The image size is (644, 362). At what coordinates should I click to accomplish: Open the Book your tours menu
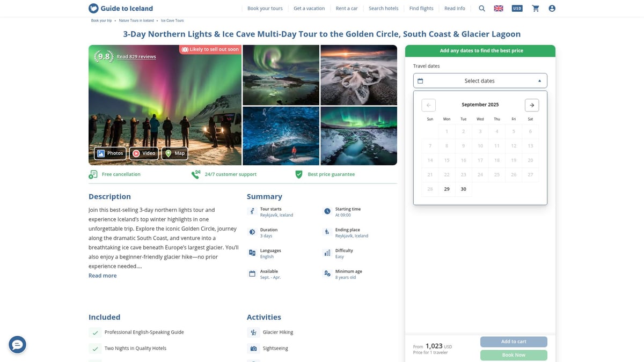[x=265, y=9]
